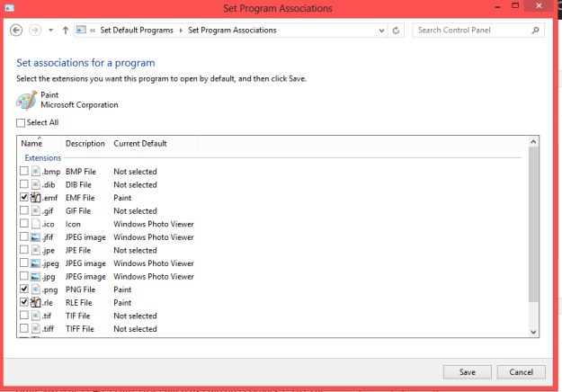Maximize the Set Program Associations window
The width and height of the screenshot is (562, 392).
515,5
